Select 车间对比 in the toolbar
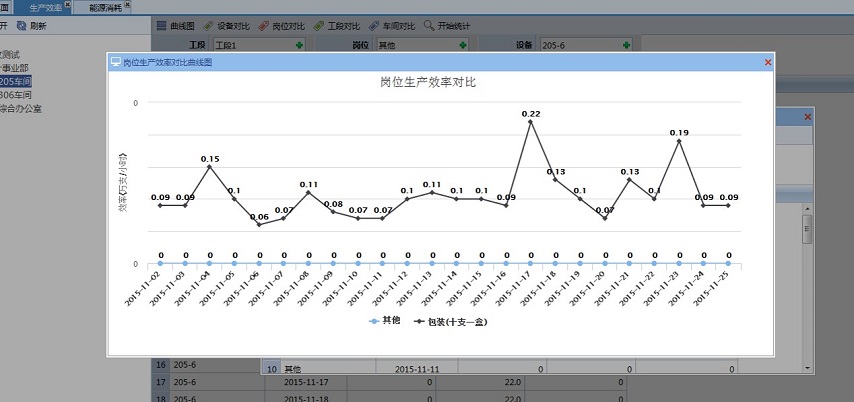Viewport: 854px width, 402px height. click(x=391, y=25)
